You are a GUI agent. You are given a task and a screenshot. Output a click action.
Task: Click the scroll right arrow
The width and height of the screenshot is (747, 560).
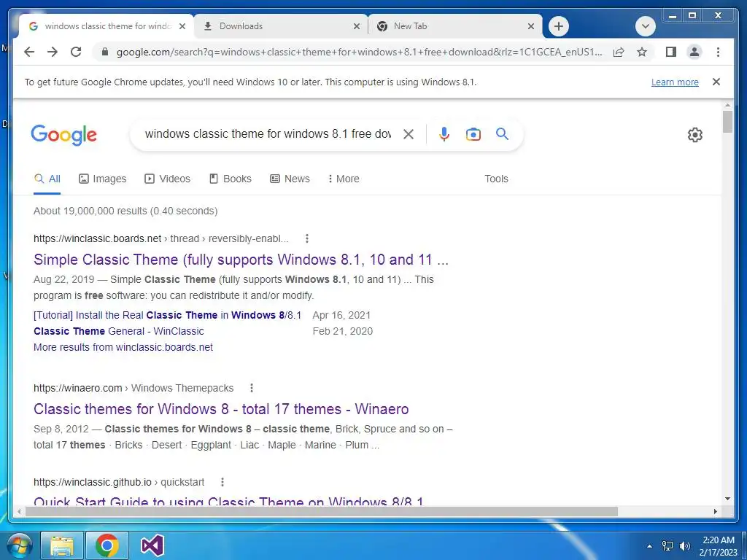point(716,512)
